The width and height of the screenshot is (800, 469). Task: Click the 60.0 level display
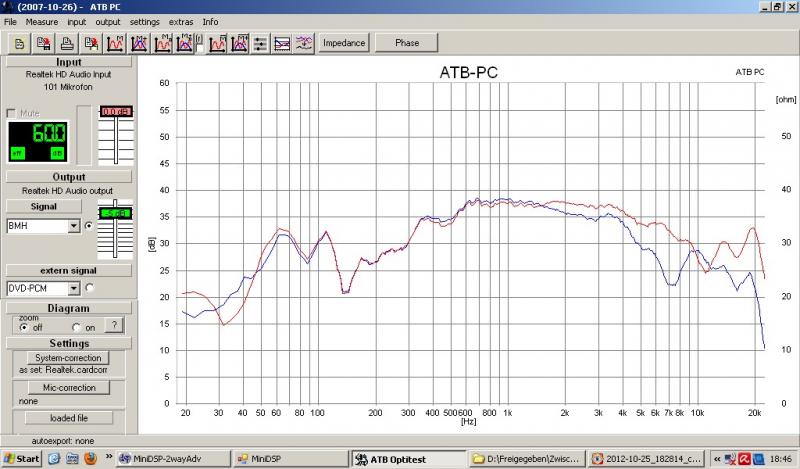[38, 141]
